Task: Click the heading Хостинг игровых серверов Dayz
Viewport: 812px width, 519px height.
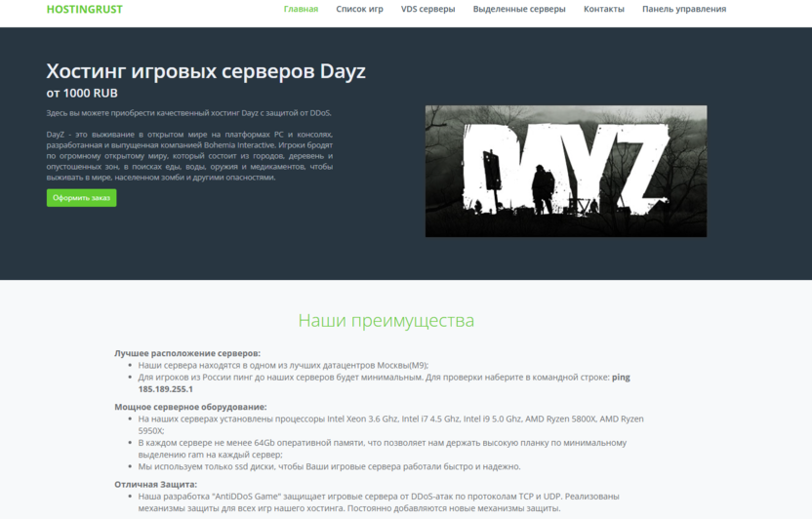Action: tap(206, 71)
